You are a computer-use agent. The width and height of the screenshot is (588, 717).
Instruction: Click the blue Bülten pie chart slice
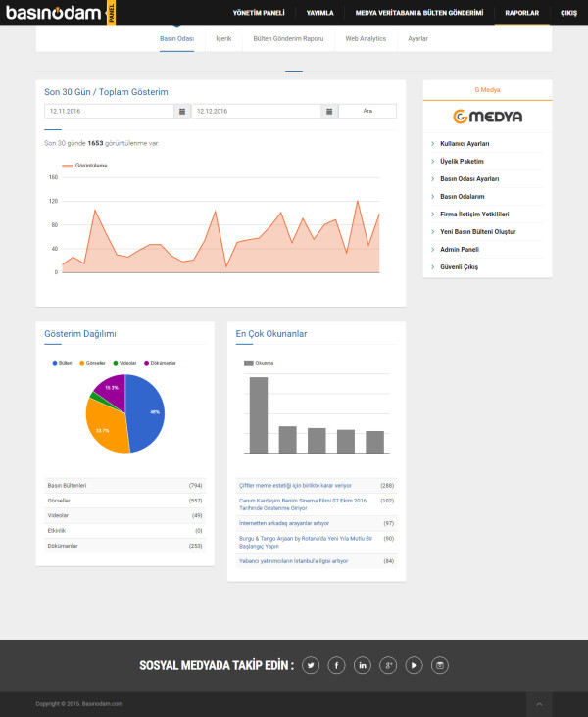pos(147,411)
